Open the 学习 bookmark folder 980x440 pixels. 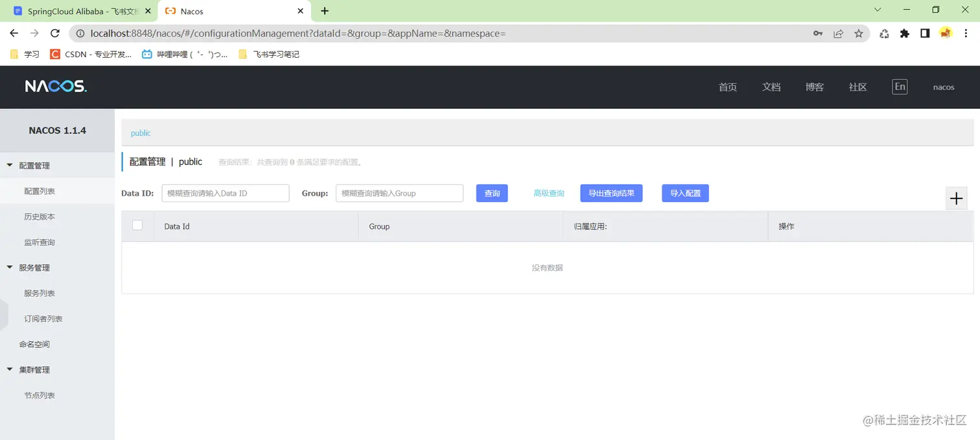25,54
